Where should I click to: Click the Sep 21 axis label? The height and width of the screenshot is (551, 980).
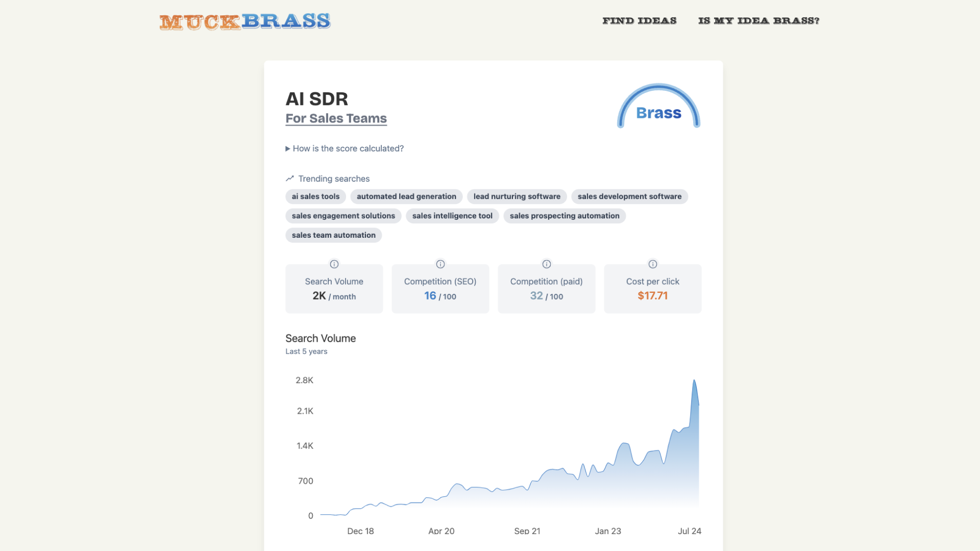[x=527, y=531]
